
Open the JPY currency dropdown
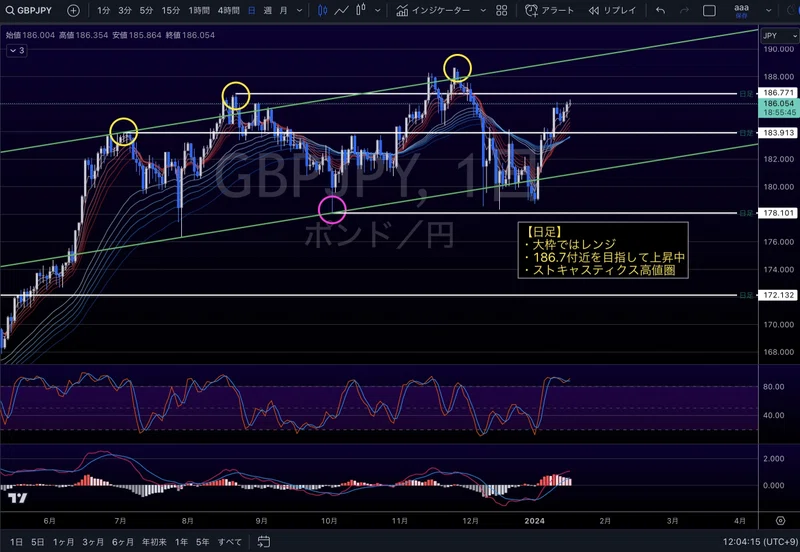pyautogui.click(x=779, y=36)
